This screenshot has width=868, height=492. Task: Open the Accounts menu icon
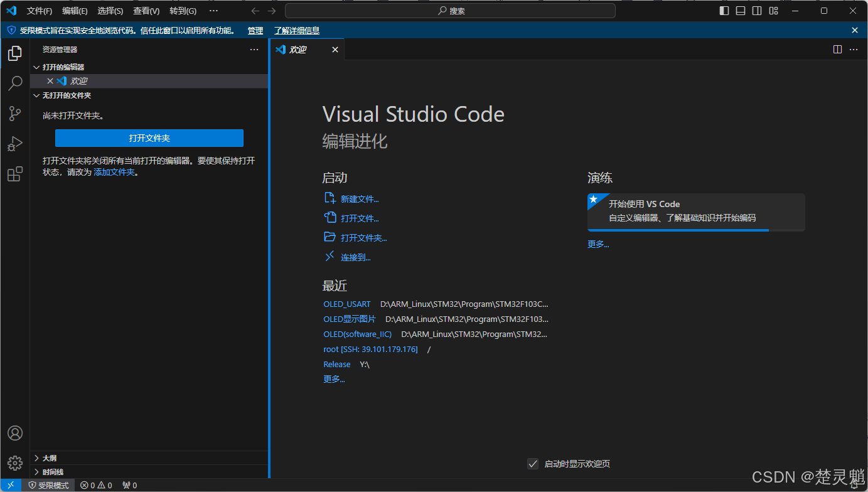(x=15, y=433)
